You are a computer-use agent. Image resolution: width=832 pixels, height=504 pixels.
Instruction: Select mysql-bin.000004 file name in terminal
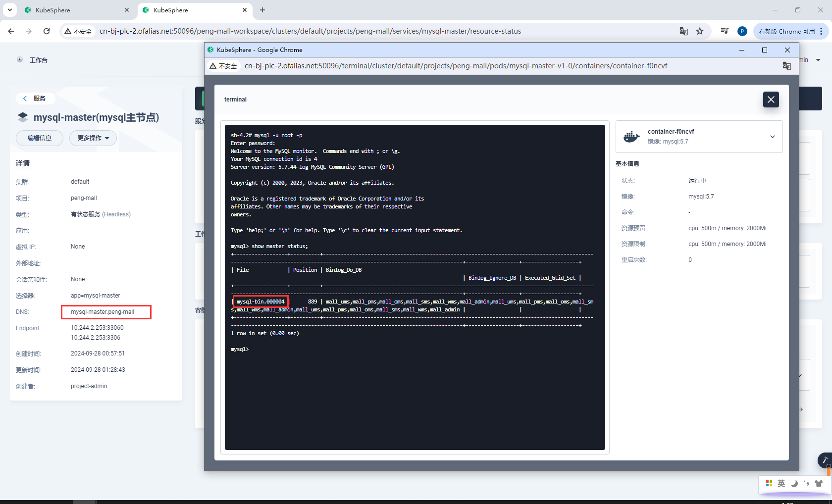(x=260, y=302)
